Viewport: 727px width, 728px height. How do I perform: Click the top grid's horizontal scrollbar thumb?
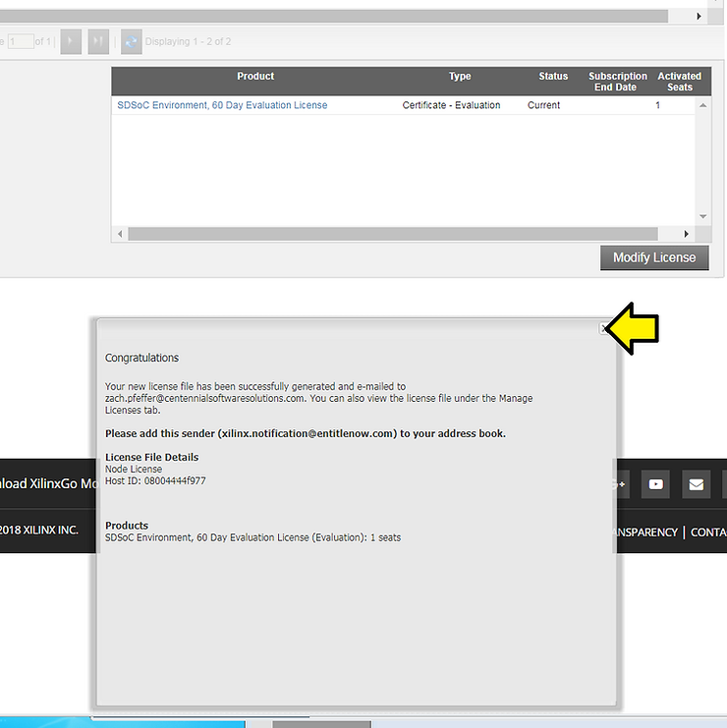click(x=334, y=17)
